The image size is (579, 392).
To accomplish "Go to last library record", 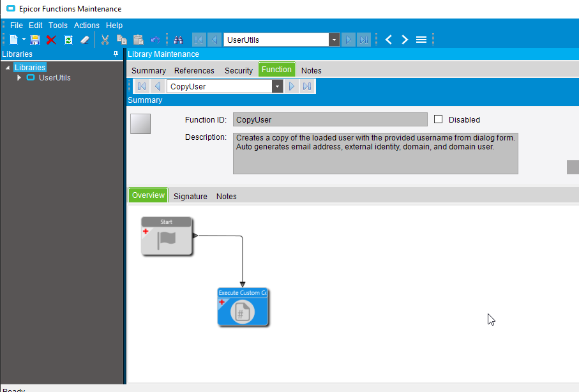I will coord(364,40).
